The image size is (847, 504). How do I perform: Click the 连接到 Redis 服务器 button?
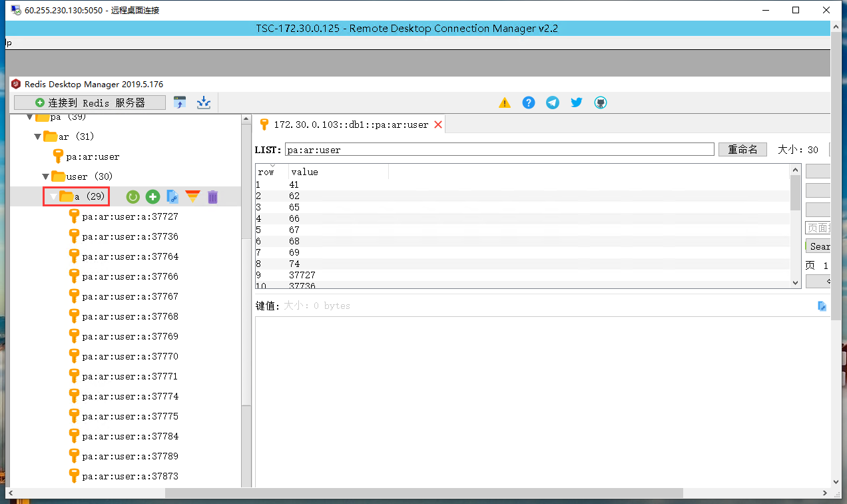point(90,103)
